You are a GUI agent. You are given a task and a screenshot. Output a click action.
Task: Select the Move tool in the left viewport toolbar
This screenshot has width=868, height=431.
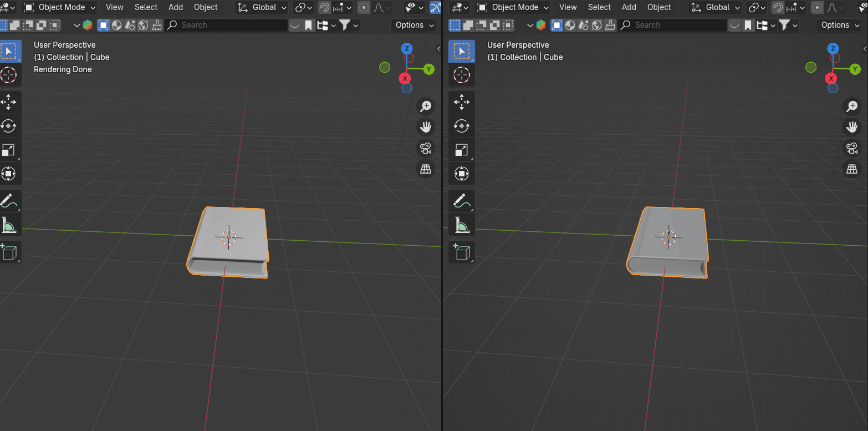pyautogui.click(x=9, y=102)
